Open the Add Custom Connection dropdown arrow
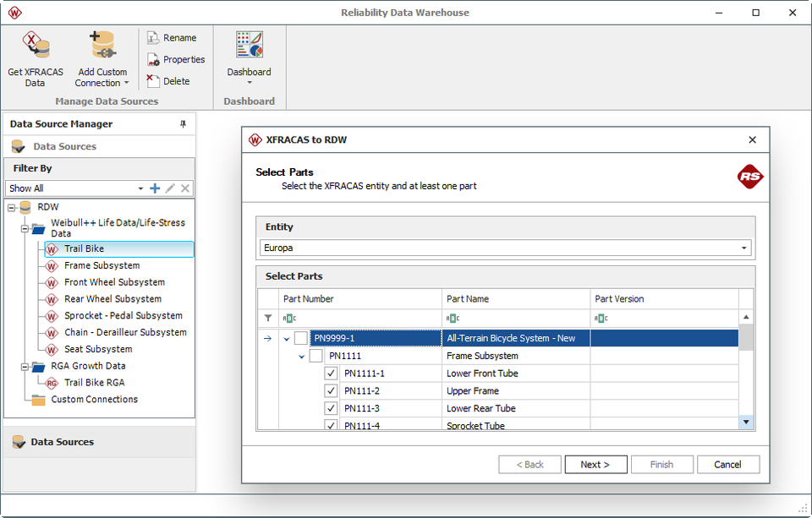The height and width of the screenshot is (518, 812). click(126, 83)
